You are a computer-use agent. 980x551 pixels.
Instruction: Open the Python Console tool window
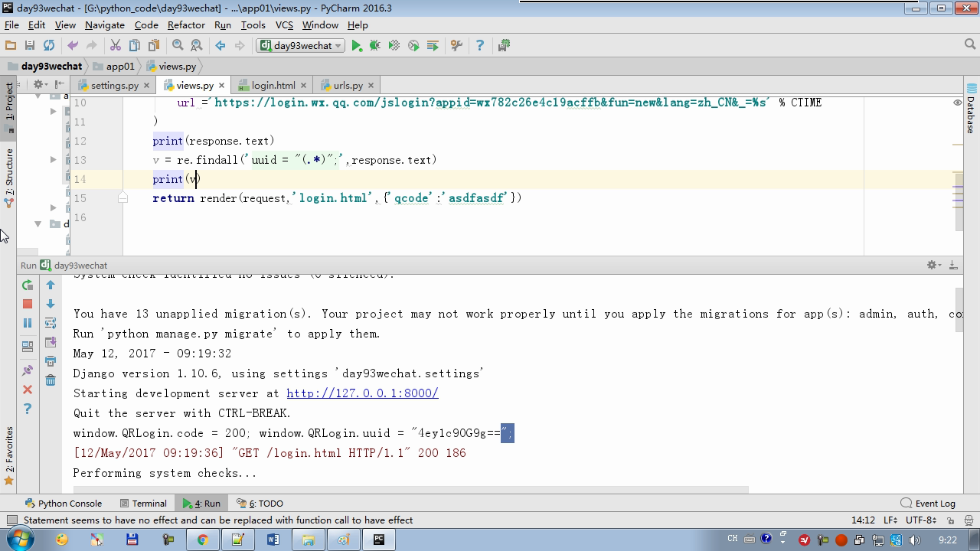pos(64,504)
